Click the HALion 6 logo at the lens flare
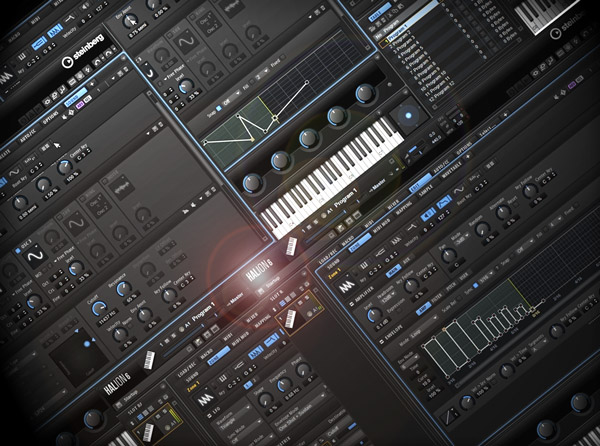The height and width of the screenshot is (446, 600). [x=260, y=271]
